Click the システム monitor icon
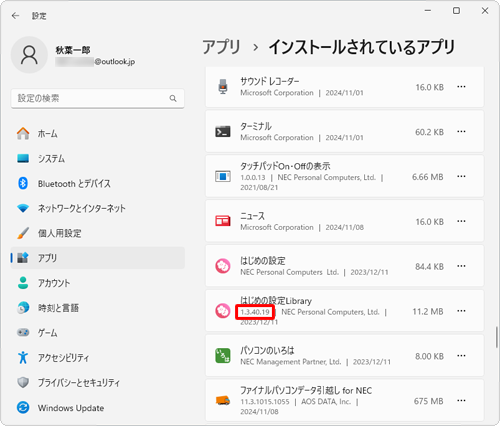The image size is (500, 426). tap(23, 158)
